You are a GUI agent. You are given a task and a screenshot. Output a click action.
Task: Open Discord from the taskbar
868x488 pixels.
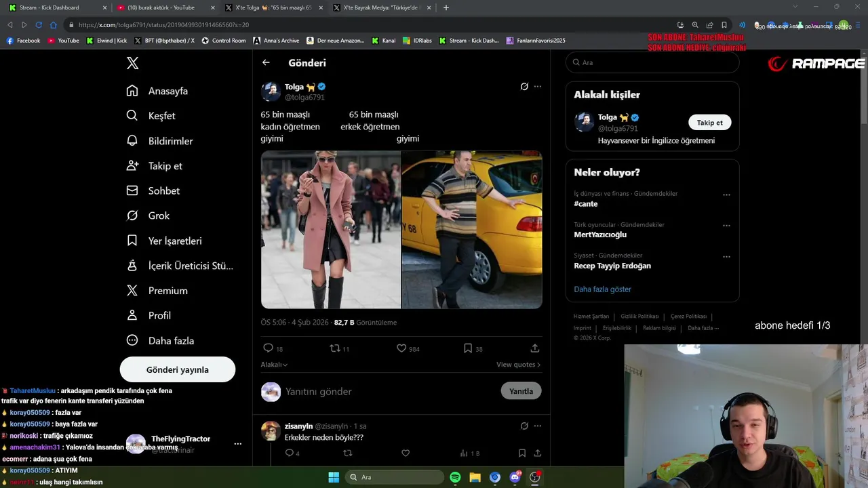click(515, 477)
